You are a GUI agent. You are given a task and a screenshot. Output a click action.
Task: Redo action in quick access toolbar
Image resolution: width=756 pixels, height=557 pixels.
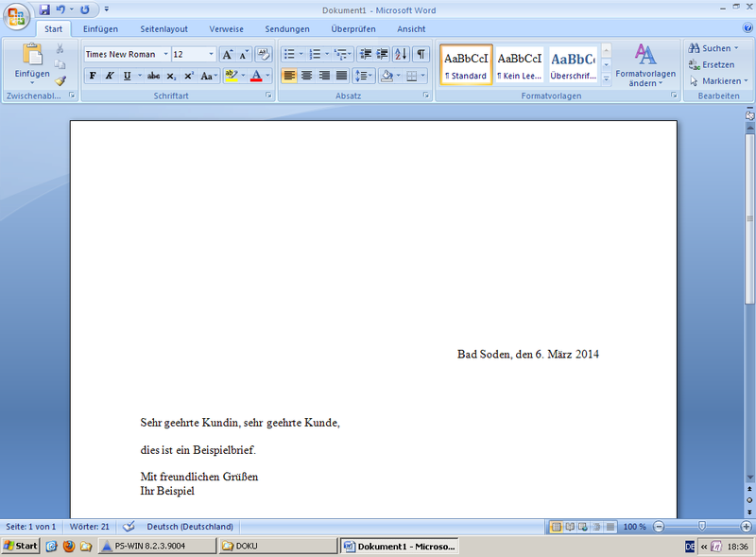point(85,9)
